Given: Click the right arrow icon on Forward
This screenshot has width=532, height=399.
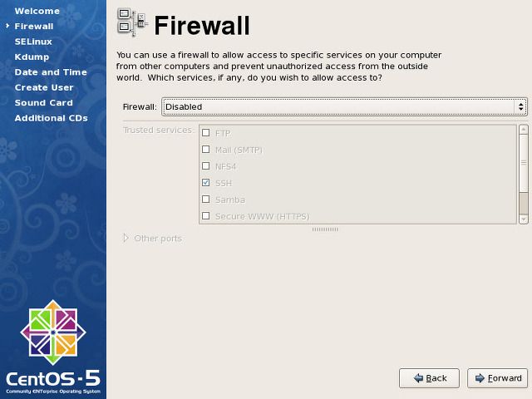Looking at the screenshot, I should click(480, 378).
